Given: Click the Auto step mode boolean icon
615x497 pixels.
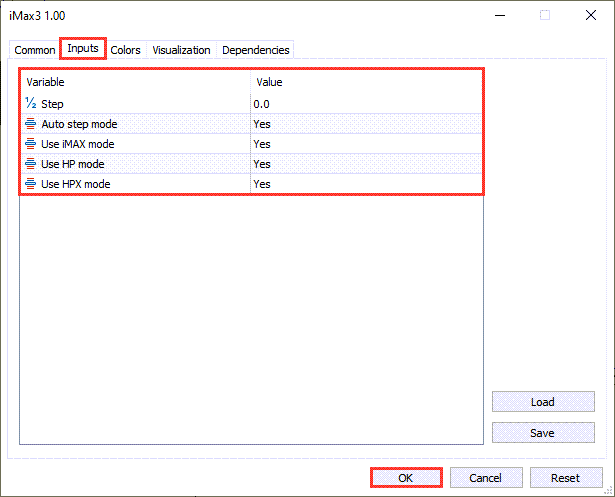Looking at the screenshot, I should coord(31,124).
